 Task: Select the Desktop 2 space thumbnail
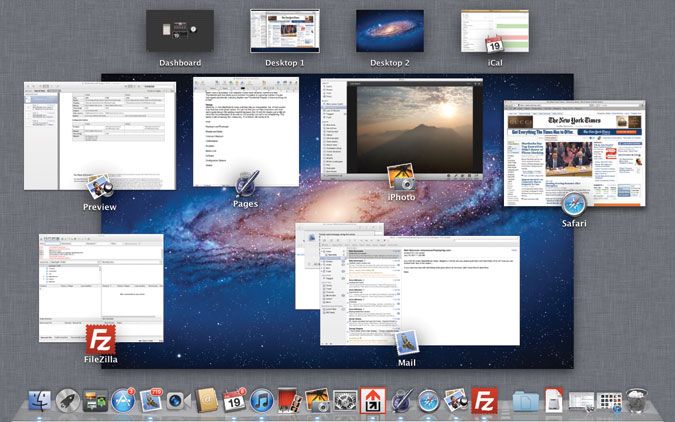pyautogui.click(x=389, y=31)
